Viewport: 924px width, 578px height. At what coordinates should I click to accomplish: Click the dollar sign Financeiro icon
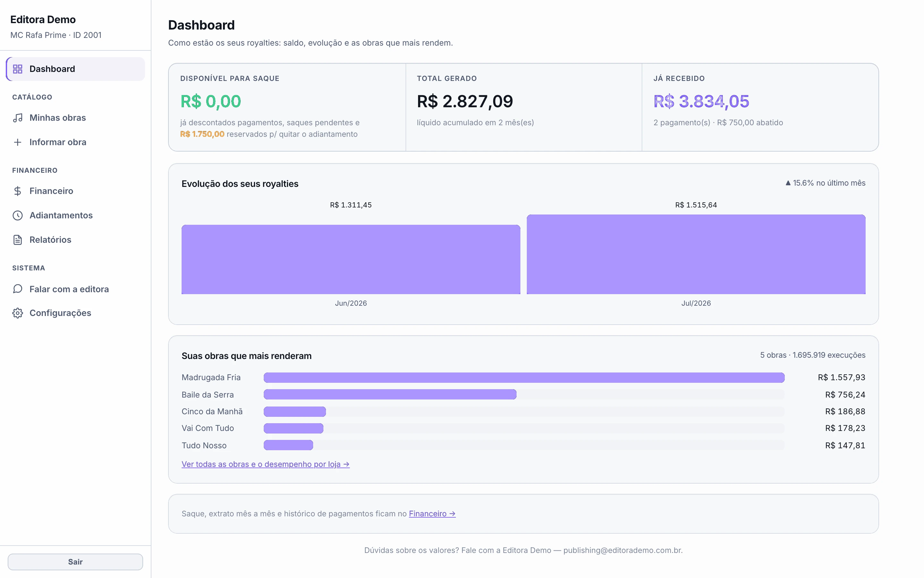[x=18, y=191]
